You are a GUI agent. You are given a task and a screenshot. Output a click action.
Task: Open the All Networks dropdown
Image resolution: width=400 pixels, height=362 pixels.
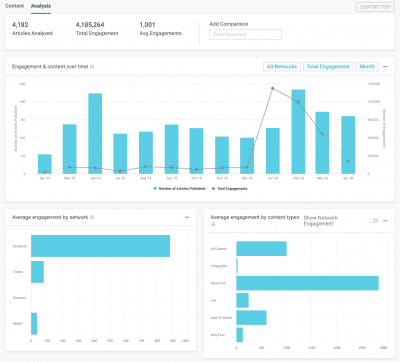282,67
